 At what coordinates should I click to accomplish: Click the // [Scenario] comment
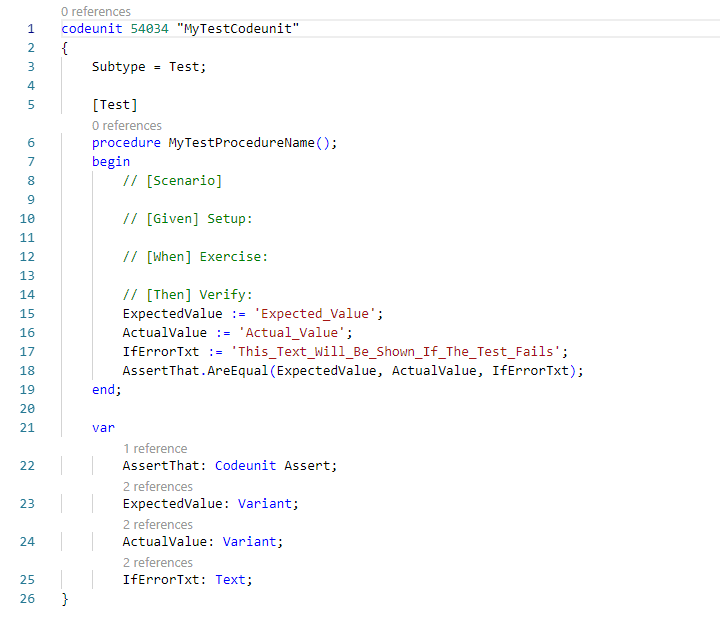point(172,181)
